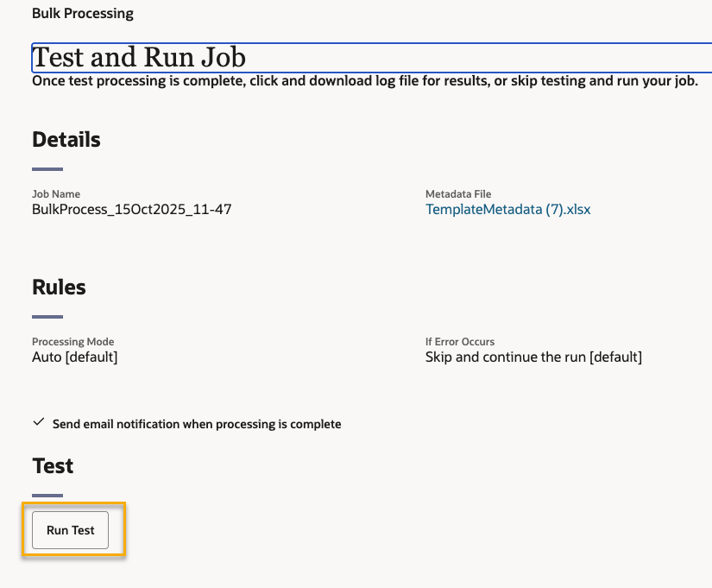Click the email notification checkmark icon
This screenshot has height=588, width=712.
38,423
